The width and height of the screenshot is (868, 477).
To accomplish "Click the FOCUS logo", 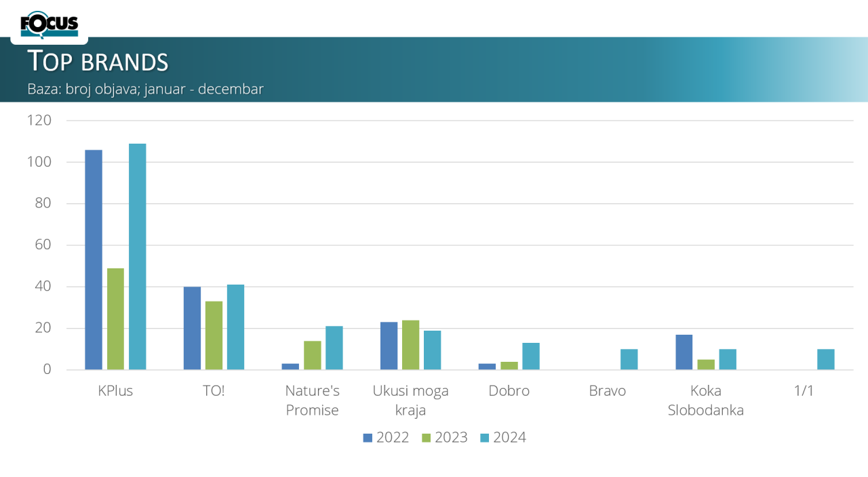I will tap(50, 25).
